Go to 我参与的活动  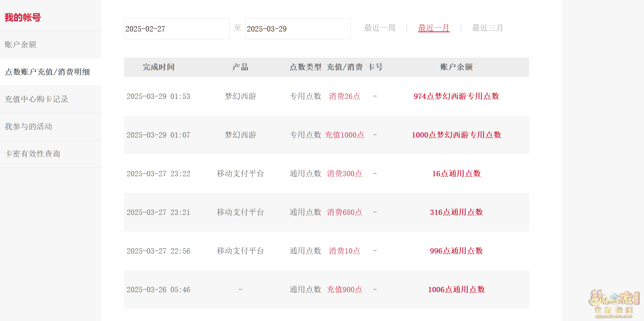coord(28,127)
